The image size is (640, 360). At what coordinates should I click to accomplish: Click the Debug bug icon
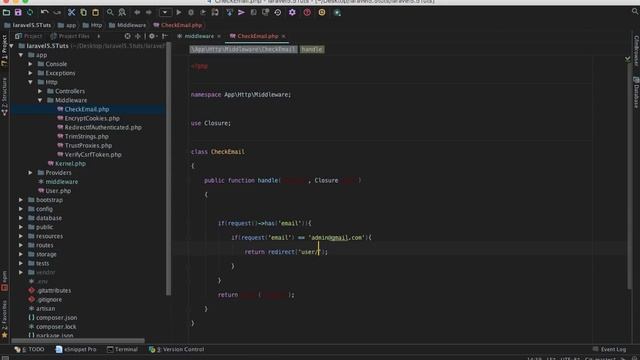[x=191, y=13]
